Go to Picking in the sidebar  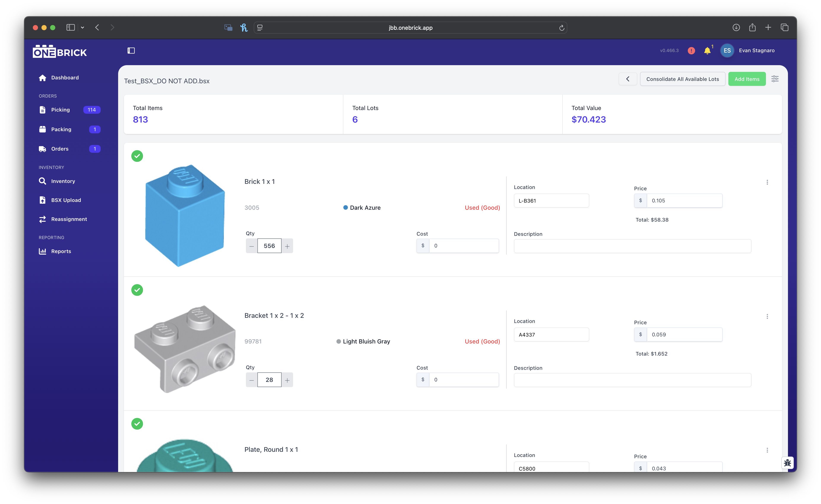coord(60,110)
